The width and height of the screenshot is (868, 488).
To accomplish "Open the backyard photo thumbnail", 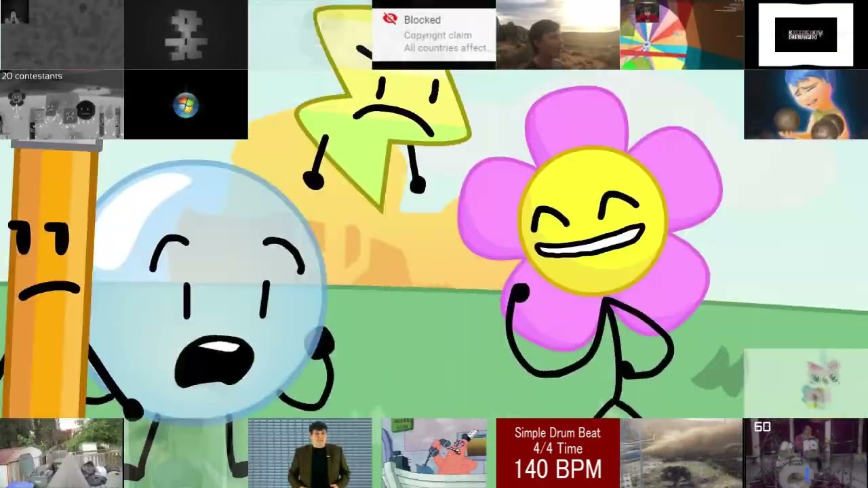I will (x=62, y=453).
